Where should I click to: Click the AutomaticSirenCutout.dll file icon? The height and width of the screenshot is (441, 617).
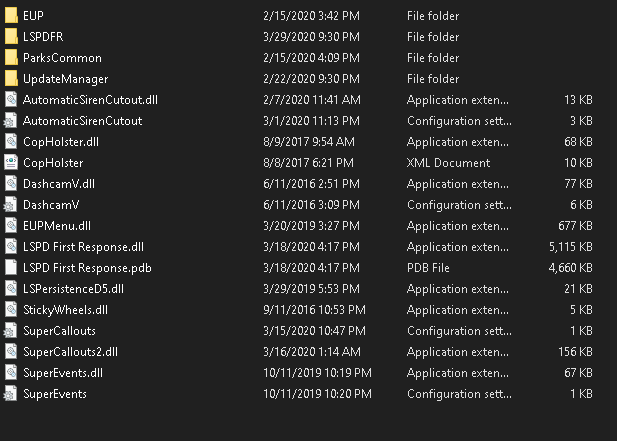coord(10,100)
